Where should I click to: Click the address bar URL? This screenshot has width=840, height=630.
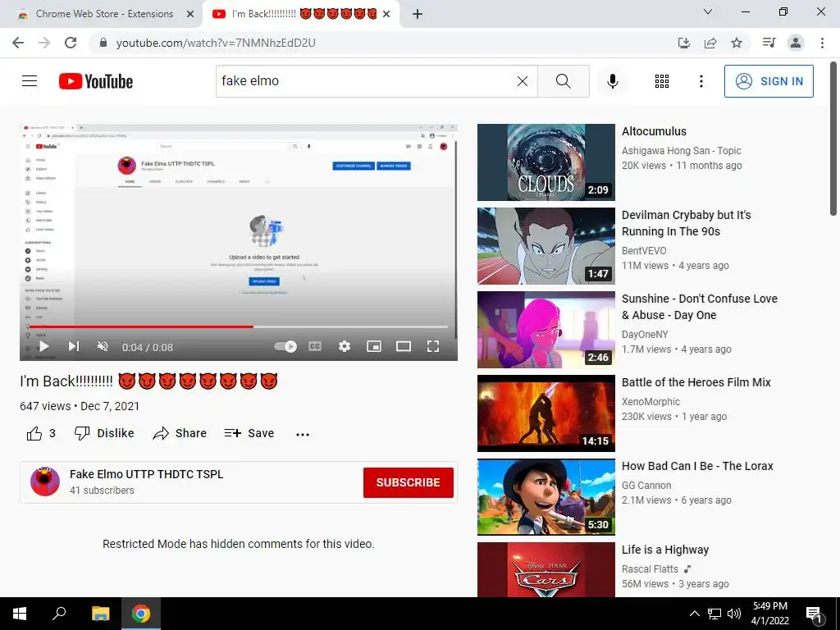click(216, 43)
